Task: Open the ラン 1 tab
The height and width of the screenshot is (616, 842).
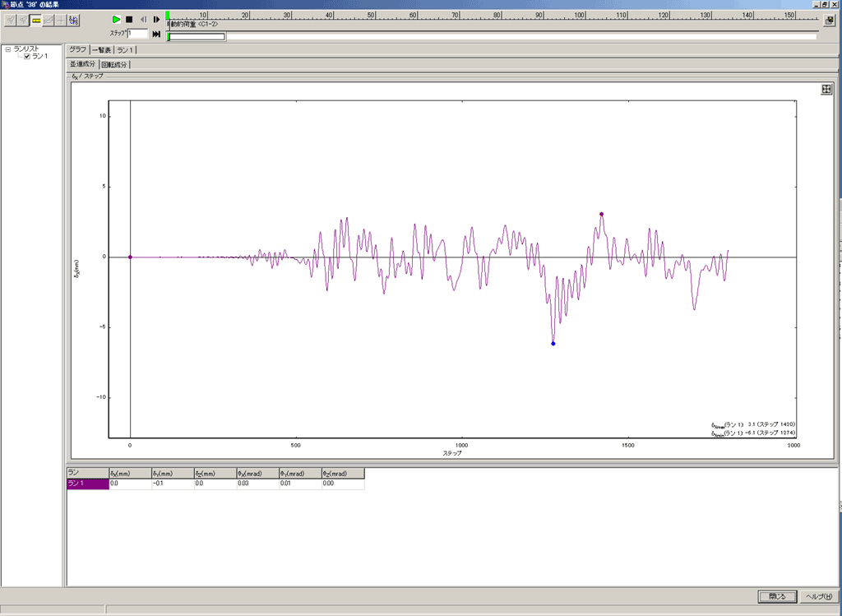Action: pyautogui.click(x=126, y=50)
